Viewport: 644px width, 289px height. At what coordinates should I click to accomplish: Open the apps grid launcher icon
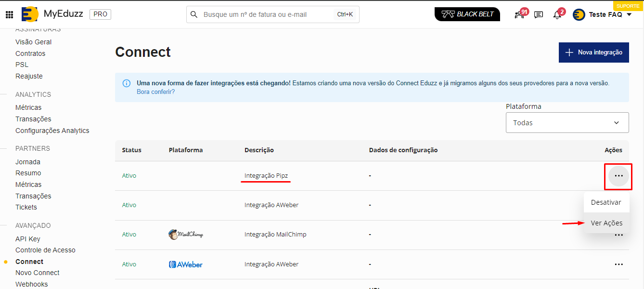click(x=9, y=14)
